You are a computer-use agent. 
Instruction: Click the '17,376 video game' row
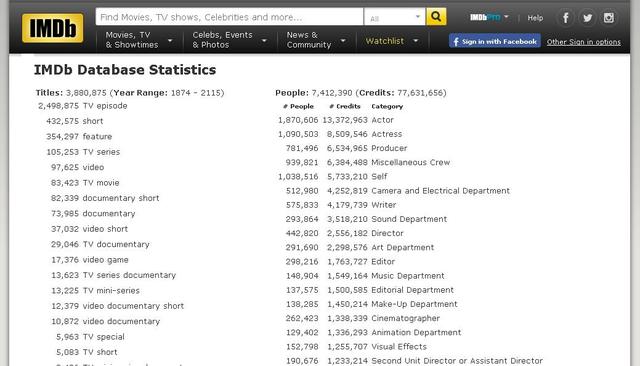tap(90, 260)
